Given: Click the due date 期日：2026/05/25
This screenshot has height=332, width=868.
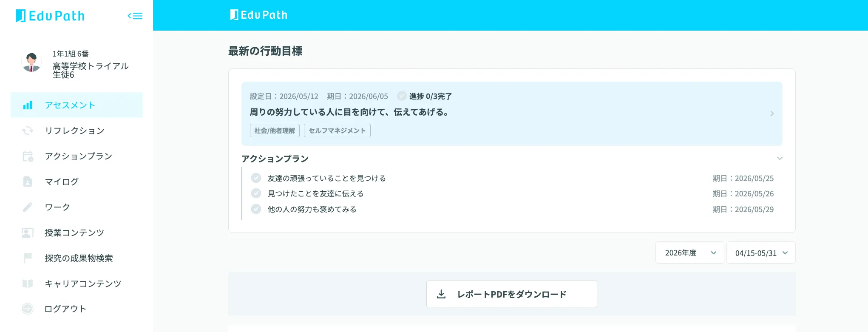Looking at the screenshot, I should (x=743, y=178).
